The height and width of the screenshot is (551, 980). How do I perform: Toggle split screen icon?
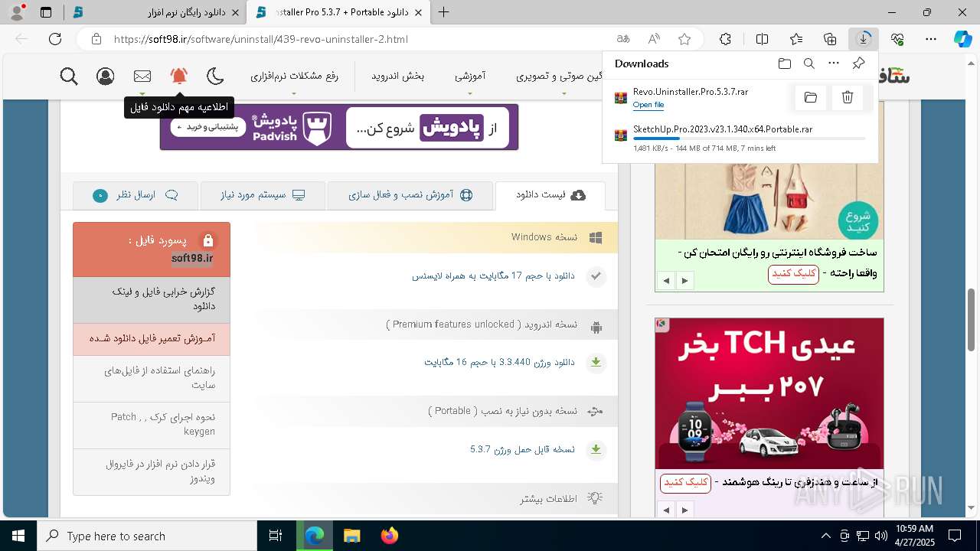[762, 39]
